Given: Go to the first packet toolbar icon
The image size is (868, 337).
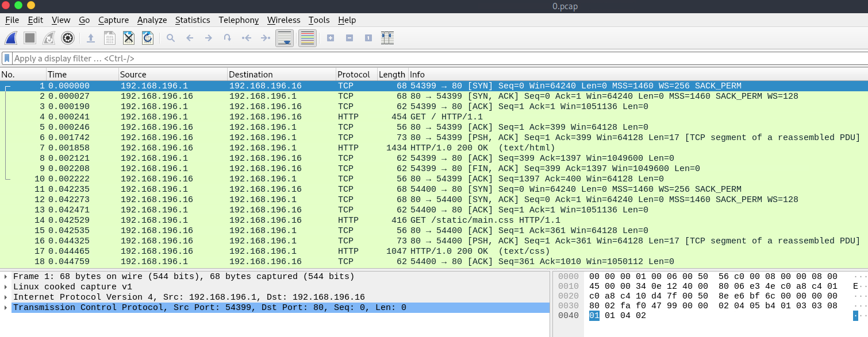Looking at the screenshot, I should tap(247, 38).
